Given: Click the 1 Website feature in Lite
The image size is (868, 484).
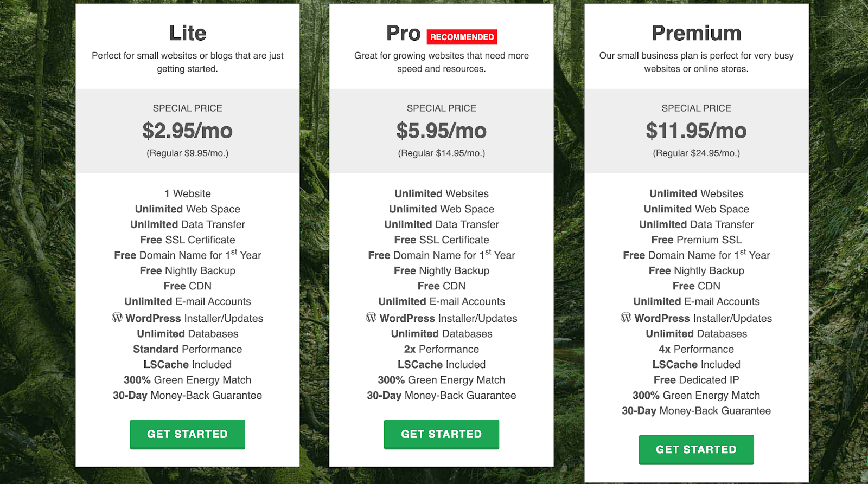Looking at the screenshot, I should click(188, 193).
